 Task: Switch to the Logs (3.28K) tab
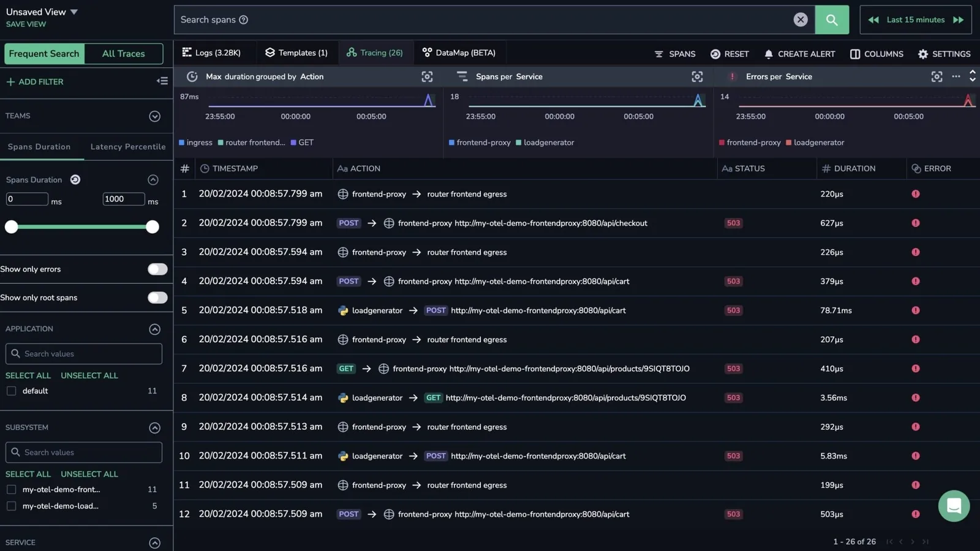211,53
